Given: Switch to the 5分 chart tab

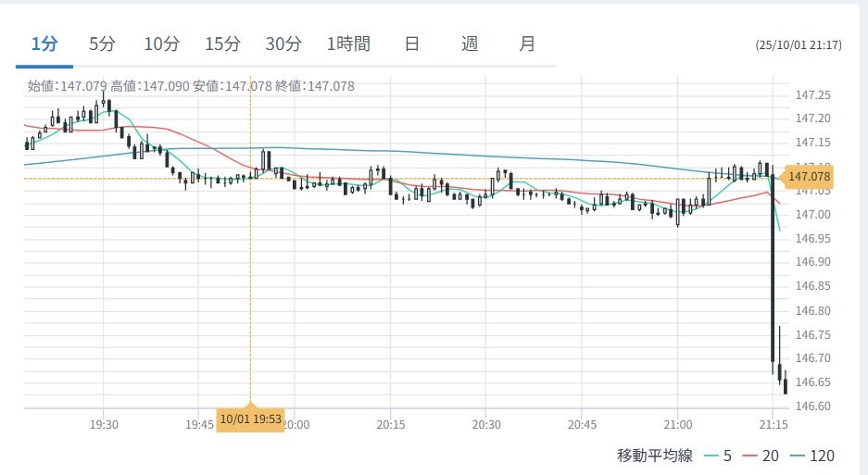Looking at the screenshot, I should coord(102,44).
